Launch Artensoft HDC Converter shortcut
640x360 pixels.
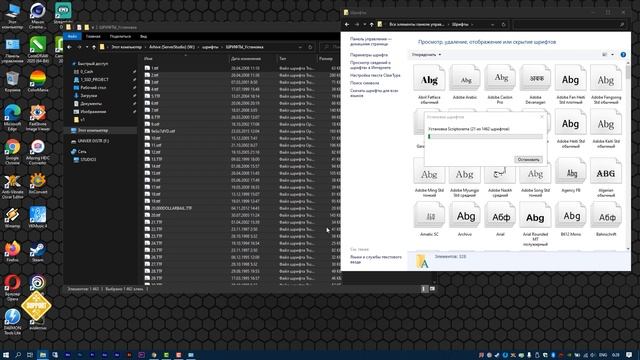pos(38,151)
